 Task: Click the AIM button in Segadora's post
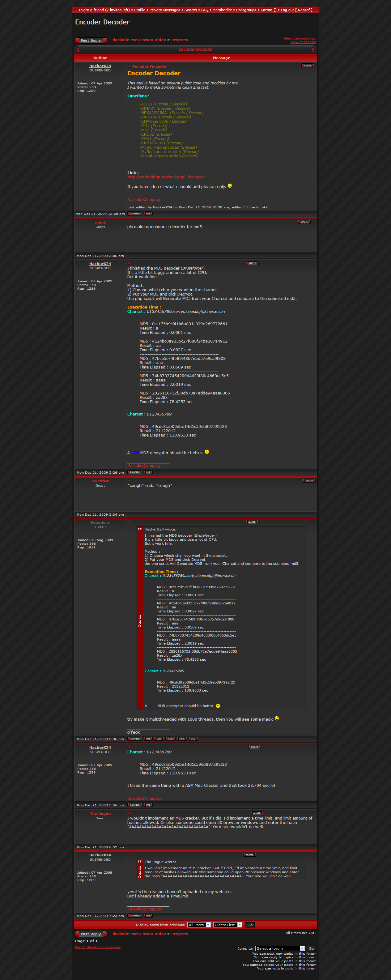(x=159, y=739)
